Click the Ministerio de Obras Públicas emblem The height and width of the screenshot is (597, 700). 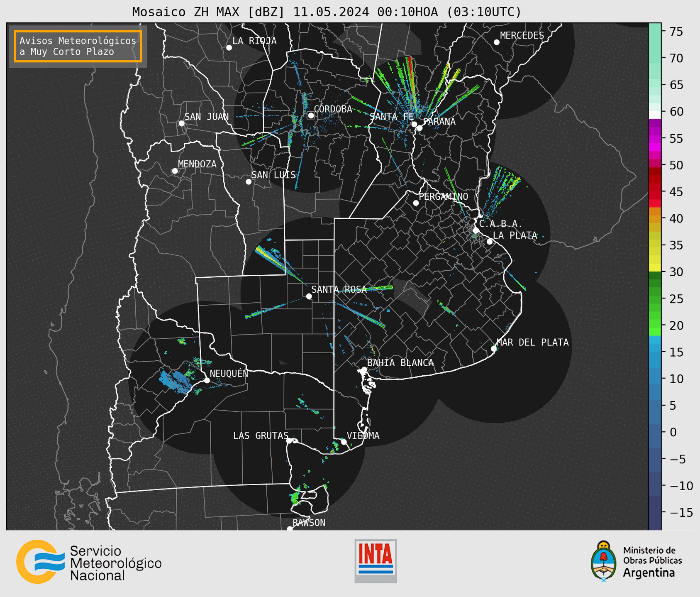637,562
